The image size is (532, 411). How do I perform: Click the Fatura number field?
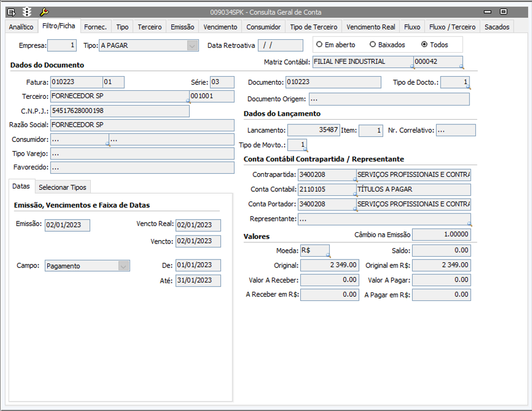76,82
